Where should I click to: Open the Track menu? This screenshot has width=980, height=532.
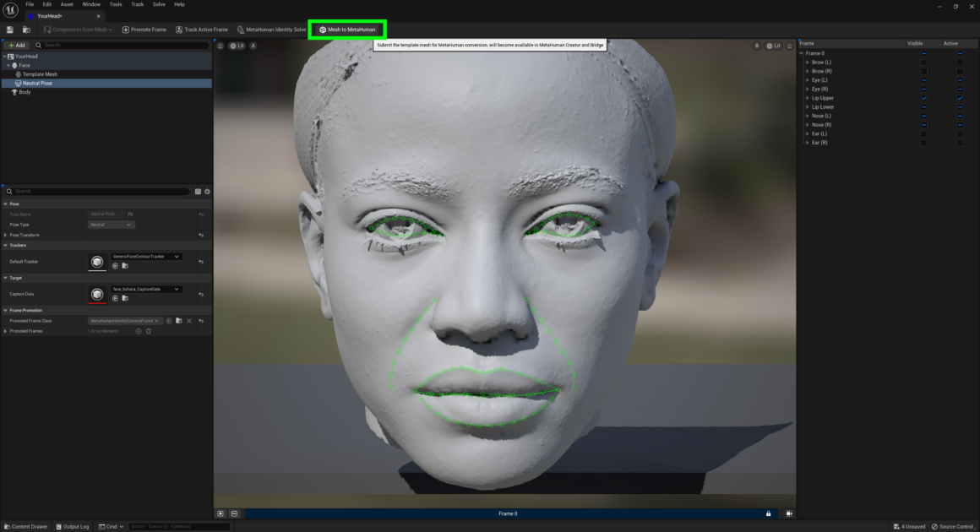pyautogui.click(x=138, y=4)
